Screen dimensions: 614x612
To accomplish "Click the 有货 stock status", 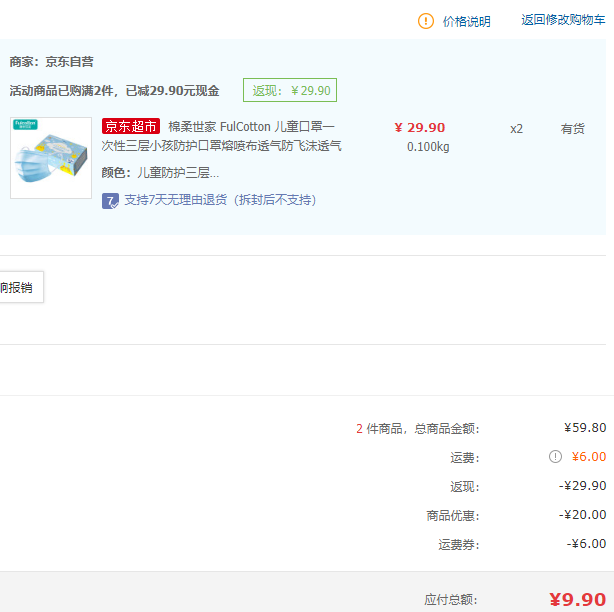I will (572, 128).
